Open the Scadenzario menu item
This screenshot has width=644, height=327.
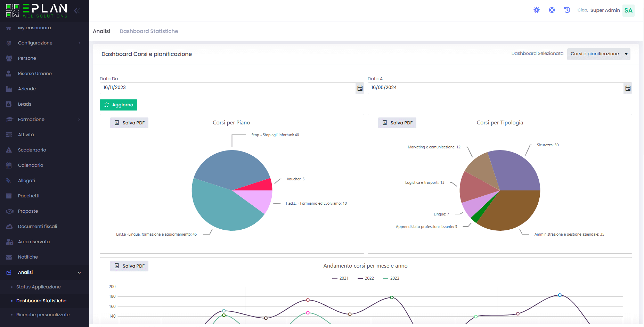[44, 150]
